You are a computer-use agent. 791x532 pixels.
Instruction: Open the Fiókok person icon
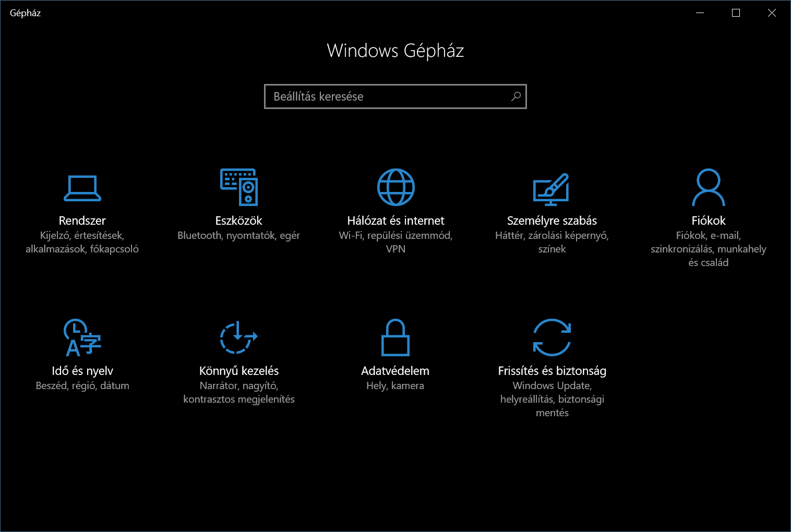pos(709,187)
